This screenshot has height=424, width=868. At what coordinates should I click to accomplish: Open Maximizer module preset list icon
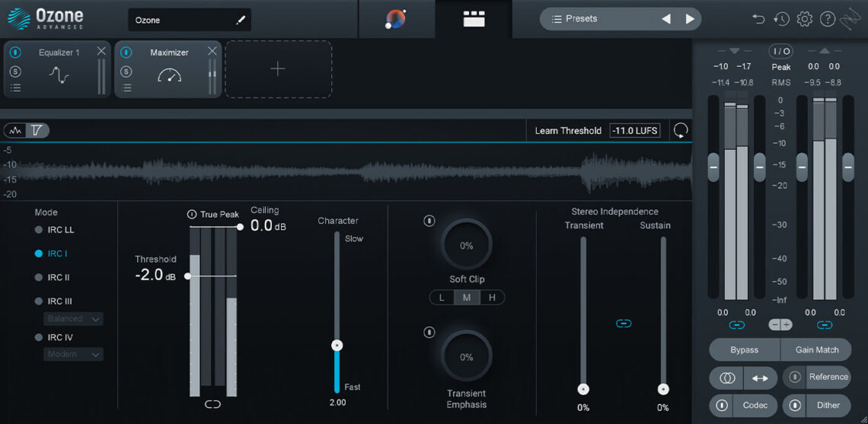pos(126,88)
